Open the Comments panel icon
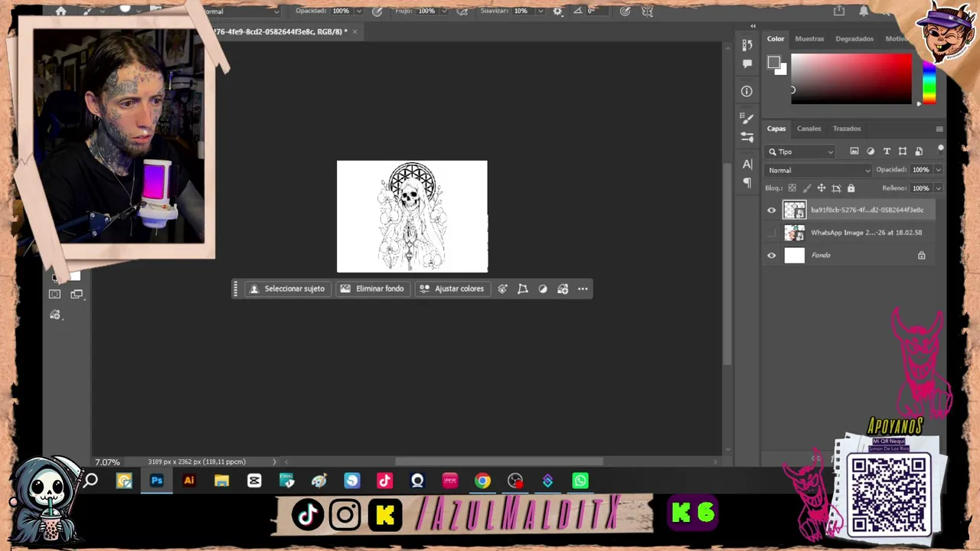980x551 pixels. point(747,64)
